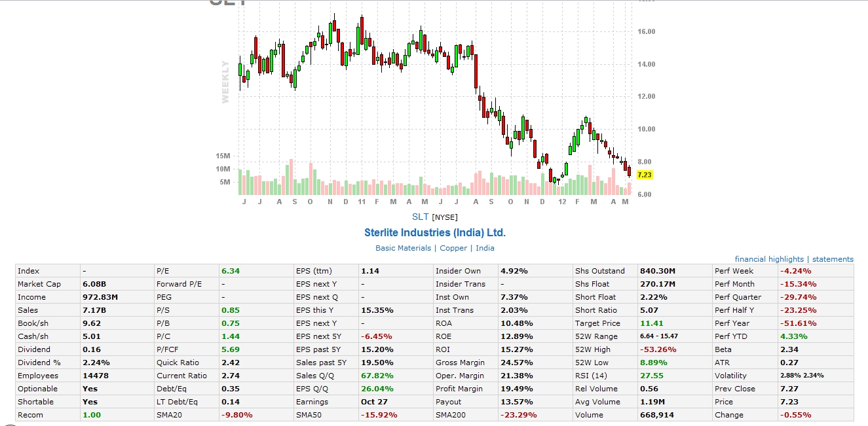The width and height of the screenshot is (868, 426).
Task: Select the Shs Outstand value 840.30M
Action: [x=658, y=271]
